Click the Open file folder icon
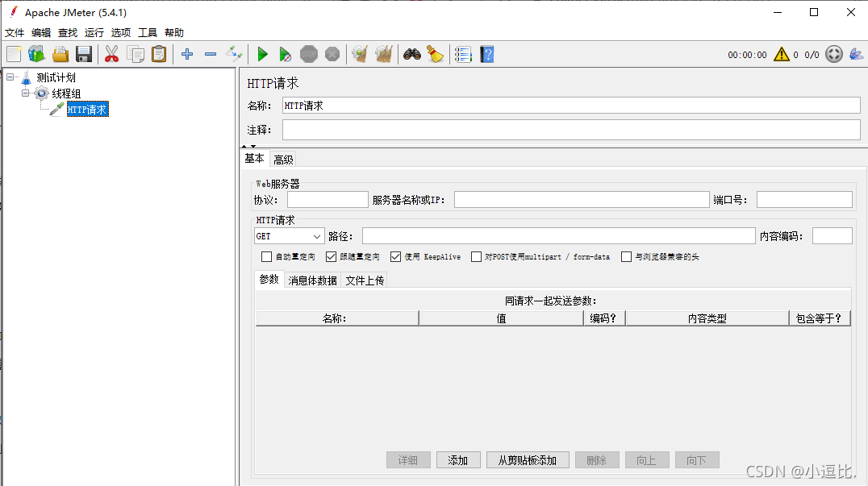868x486 pixels. (x=61, y=54)
